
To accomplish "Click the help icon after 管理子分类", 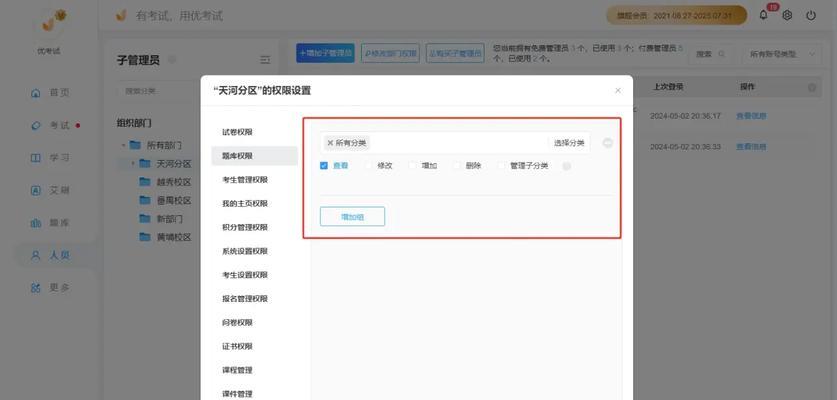I will [566, 166].
